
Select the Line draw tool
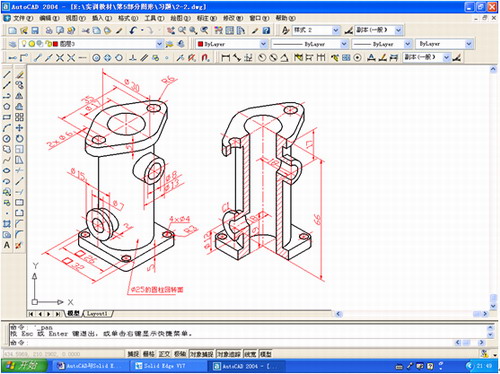(7, 75)
